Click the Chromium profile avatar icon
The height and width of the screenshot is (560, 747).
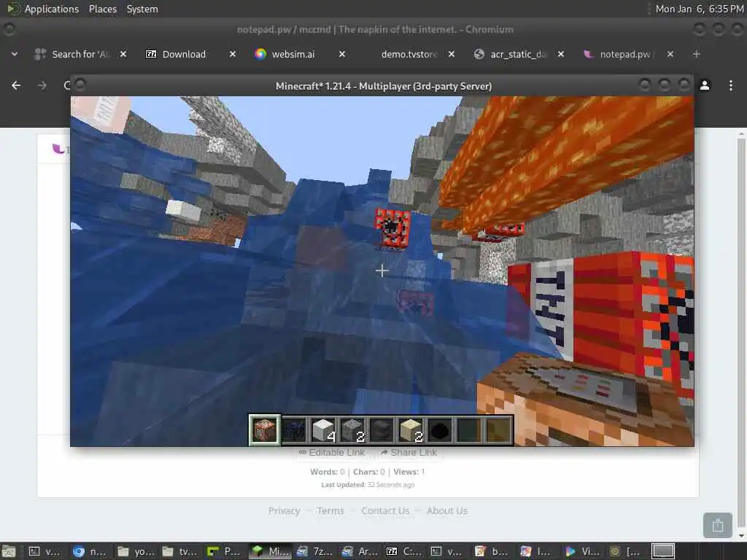tap(705, 86)
